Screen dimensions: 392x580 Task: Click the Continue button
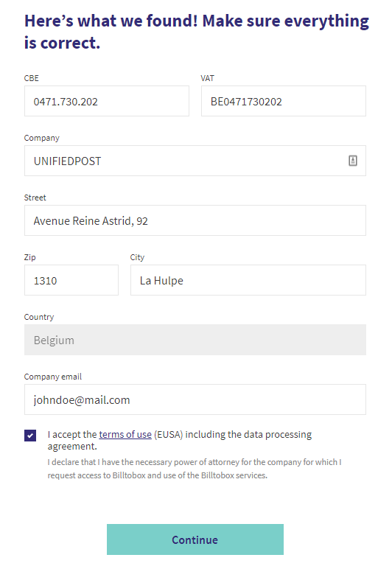coord(195,539)
